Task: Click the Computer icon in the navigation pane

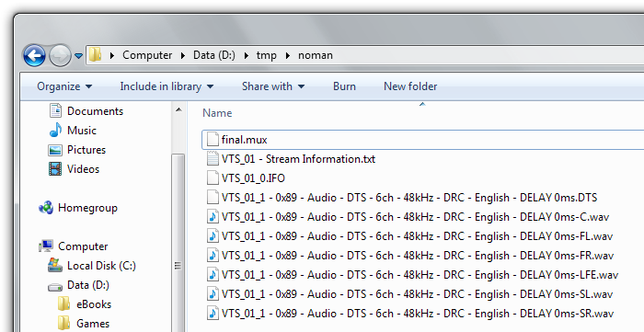Action: point(46,246)
